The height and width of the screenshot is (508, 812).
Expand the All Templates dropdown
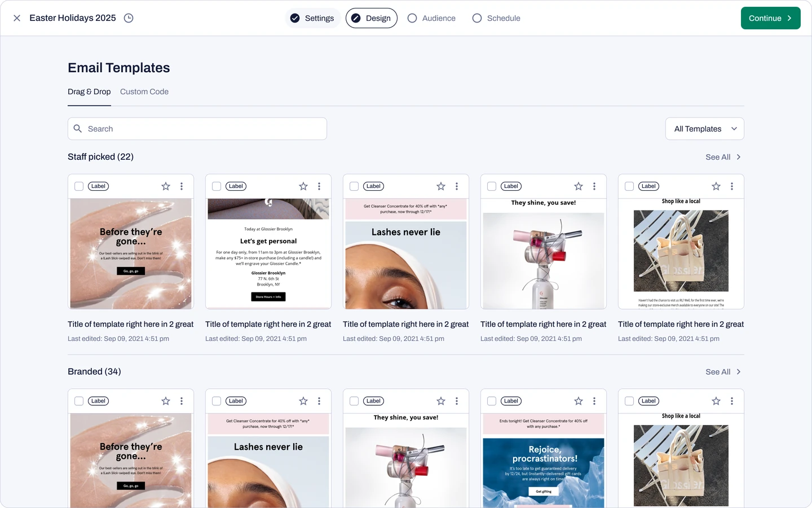coord(705,129)
